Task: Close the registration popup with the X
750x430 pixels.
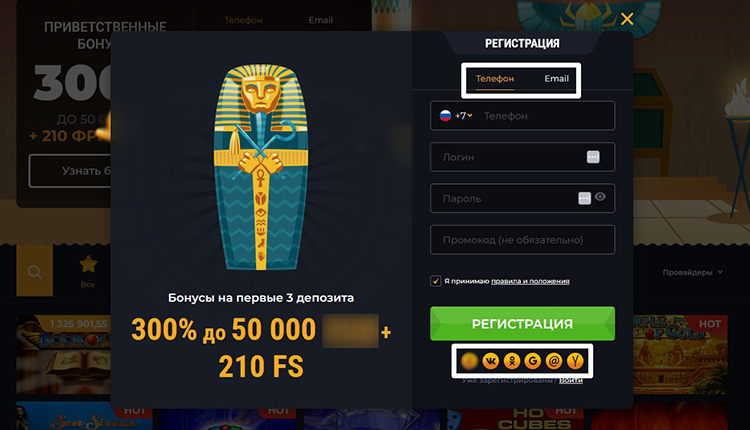Action: [x=627, y=19]
